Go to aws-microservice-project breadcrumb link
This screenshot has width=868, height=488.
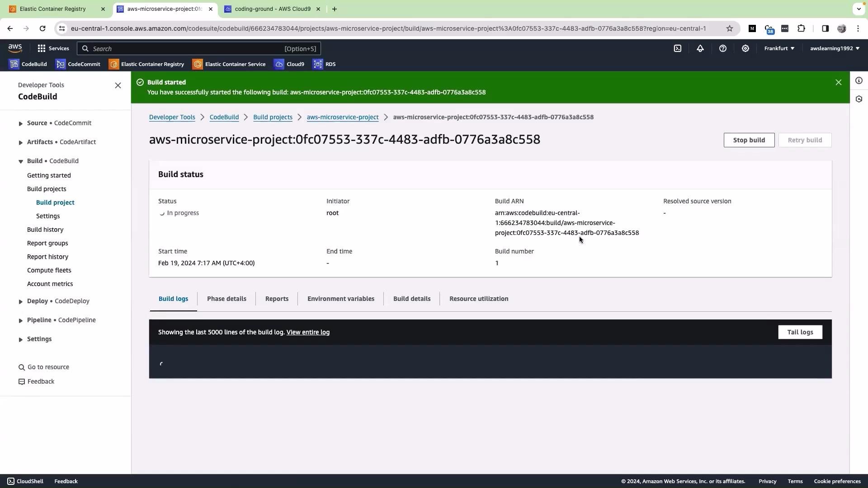pos(343,117)
